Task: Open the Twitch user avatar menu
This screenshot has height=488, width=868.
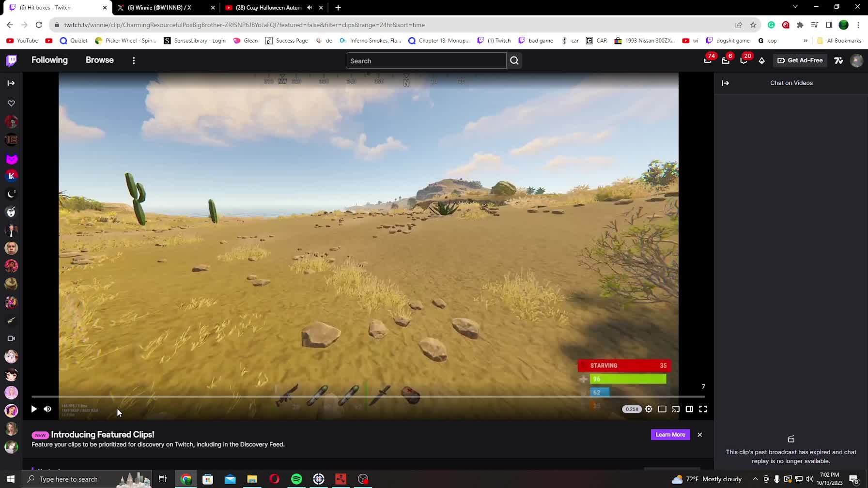Action: [x=856, y=61]
